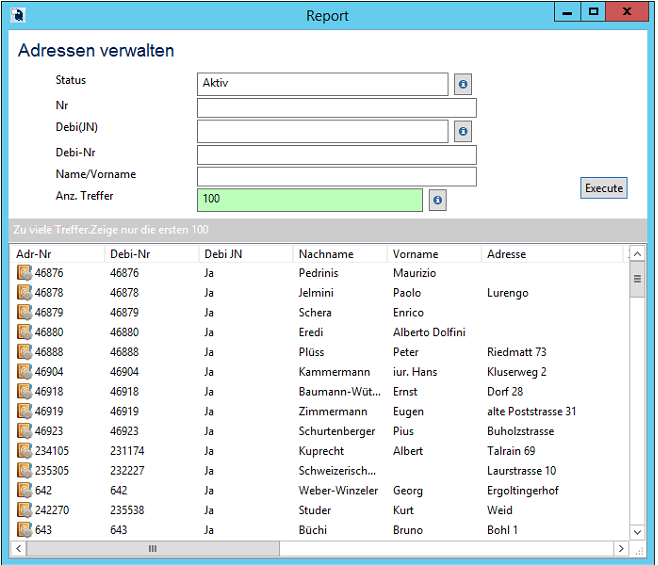658x565 pixels.
Task: Click the application icon in title bar
Action: pyautogui.click(x=17, y=15)
